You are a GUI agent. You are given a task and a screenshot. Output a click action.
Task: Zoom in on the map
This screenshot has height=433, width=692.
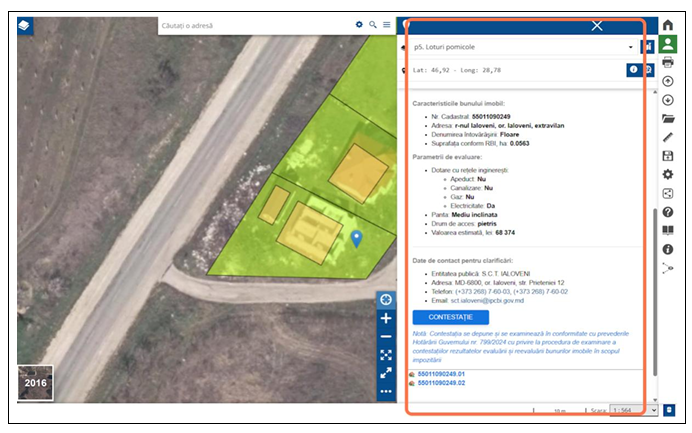click(x=386, y=318)
